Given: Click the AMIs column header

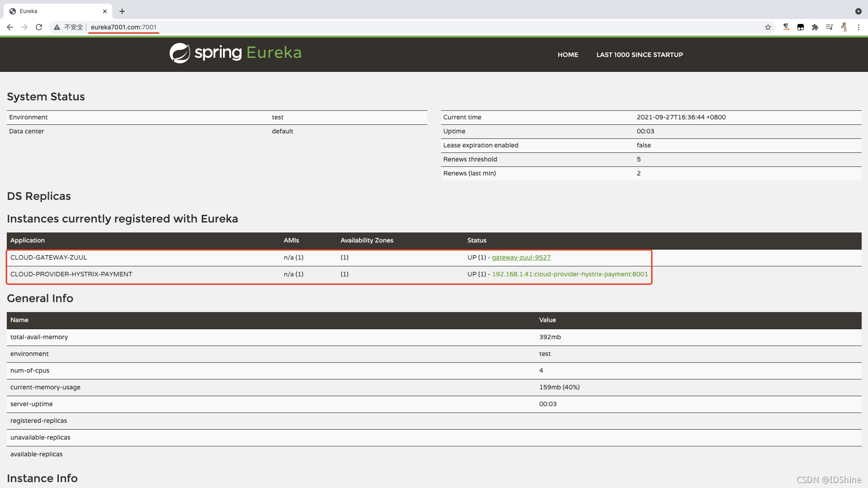Looking at the screenshot, I should pyautogui.click(x=291, y=240).
